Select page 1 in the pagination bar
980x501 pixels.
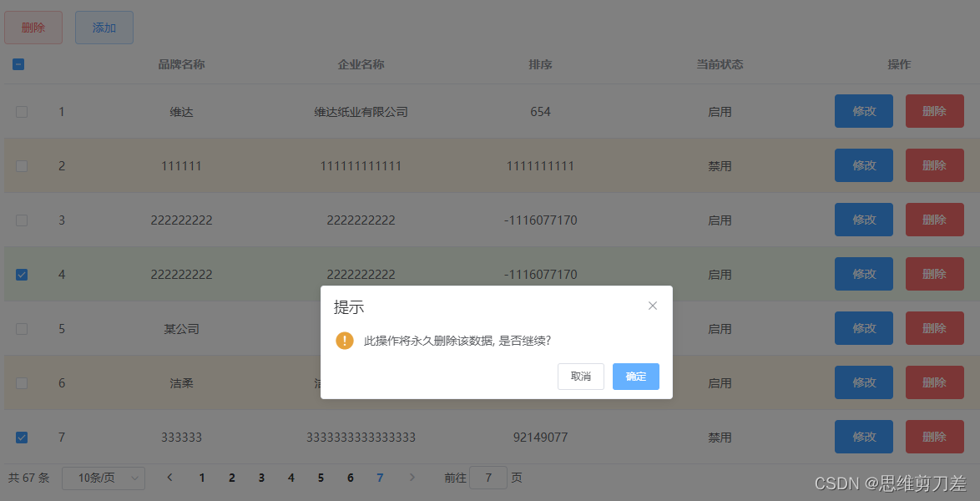click(202, 477)
